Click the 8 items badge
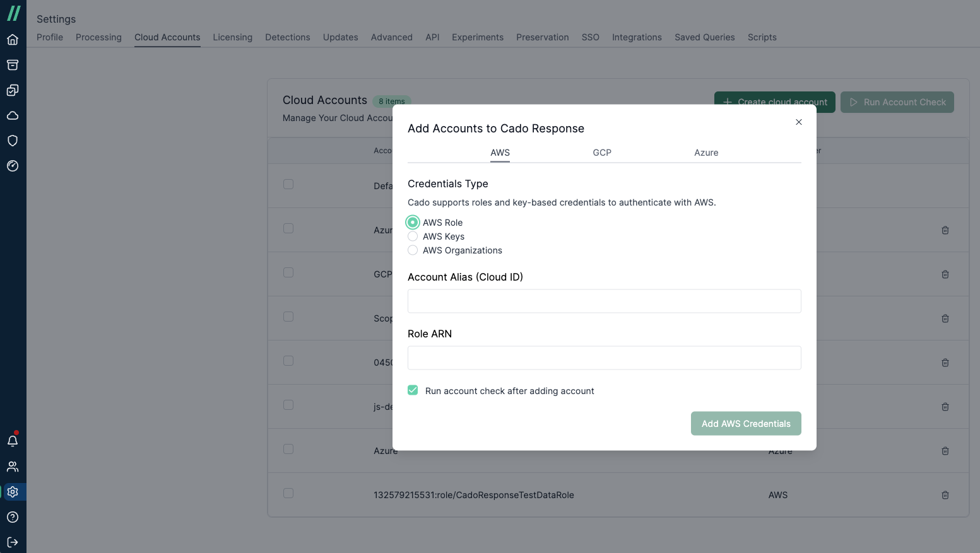 [x=392, y=101]
